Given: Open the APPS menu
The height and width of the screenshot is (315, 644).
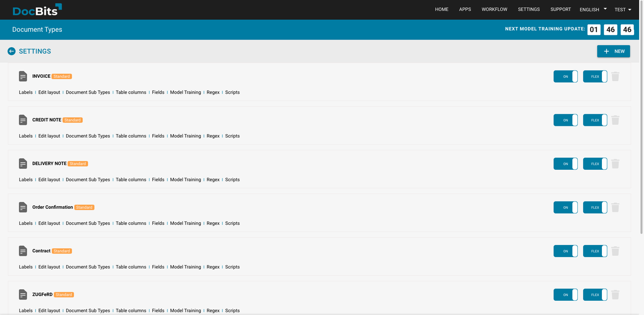Looking at the screenshot, I should coord(465,9).
